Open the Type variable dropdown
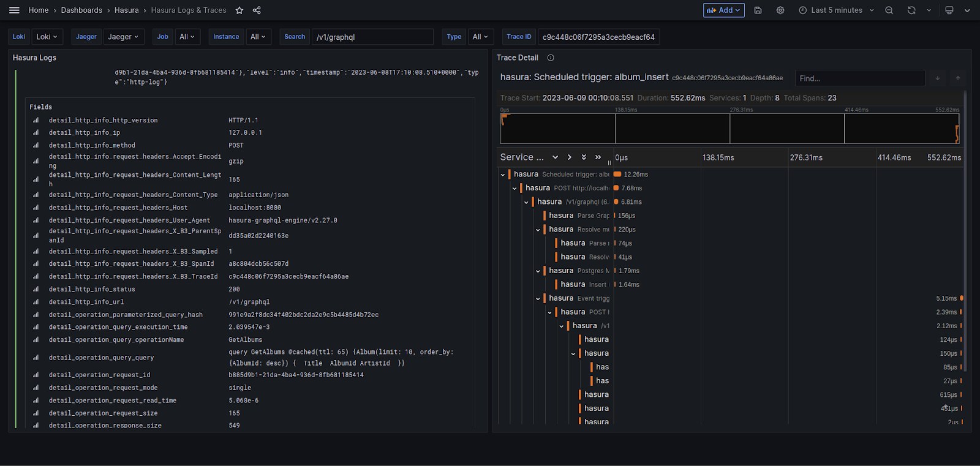Image resolution: width=980 pixels, height=474 pixels. pos(481,37)
